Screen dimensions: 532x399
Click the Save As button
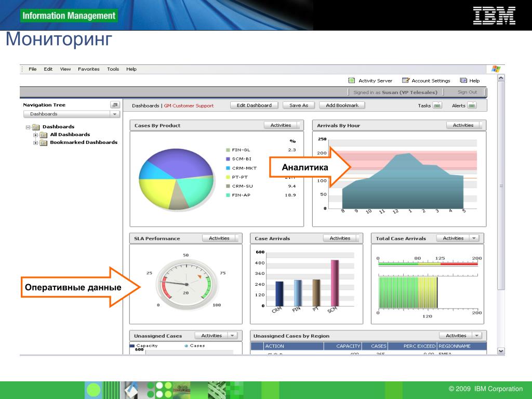click(299, 105)
